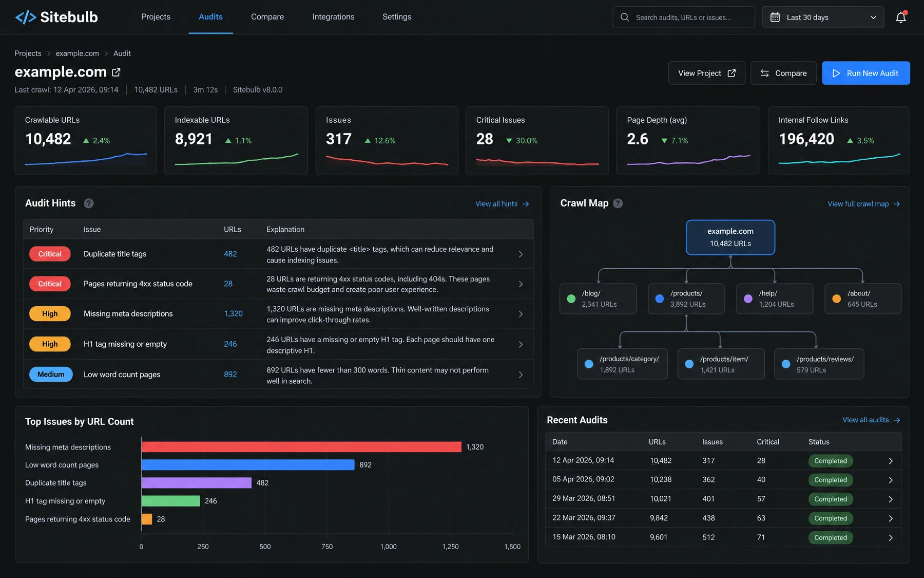Select the Audits tab
924x578 pixels.
pyautogui.click(x=210, y=17)
